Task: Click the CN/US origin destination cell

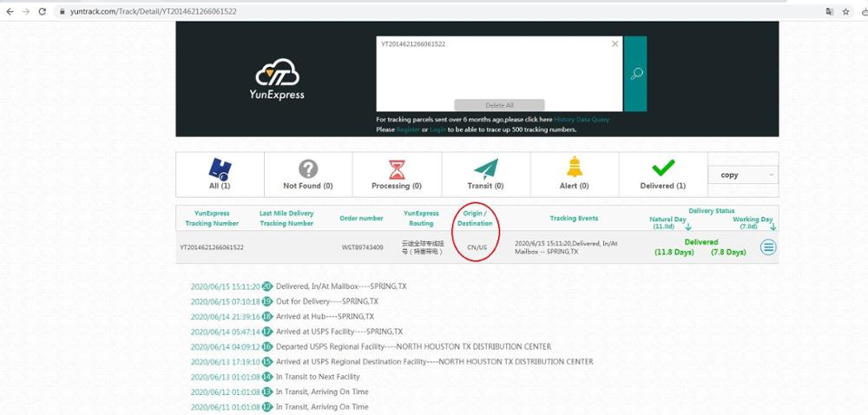Action: (x=477, y=247)
